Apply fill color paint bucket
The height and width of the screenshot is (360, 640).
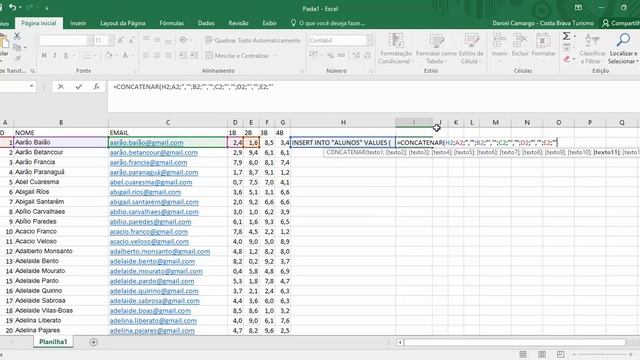(x=108, y=56)
